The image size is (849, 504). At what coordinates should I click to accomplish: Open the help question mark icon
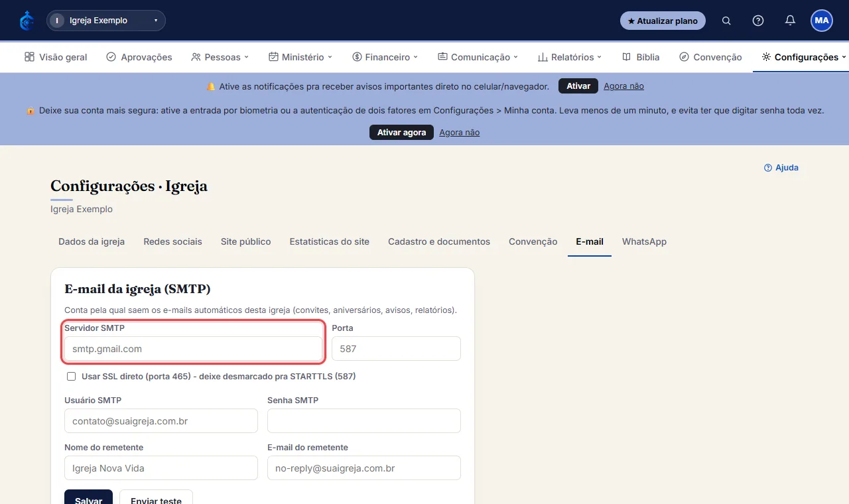[x=758, y=21]
